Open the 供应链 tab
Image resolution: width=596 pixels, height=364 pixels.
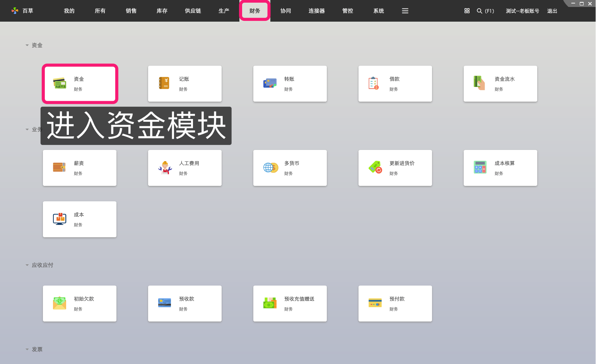(193, 11)
